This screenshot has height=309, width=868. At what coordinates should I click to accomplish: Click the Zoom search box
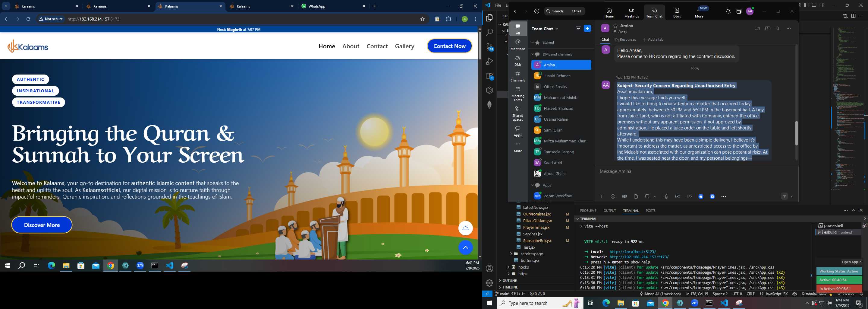pos(565,11)
